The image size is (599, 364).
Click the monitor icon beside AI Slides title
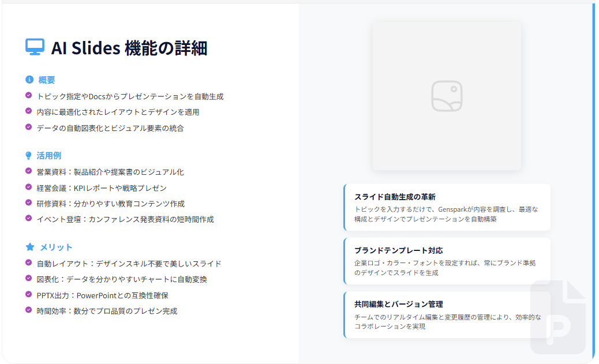35,47
